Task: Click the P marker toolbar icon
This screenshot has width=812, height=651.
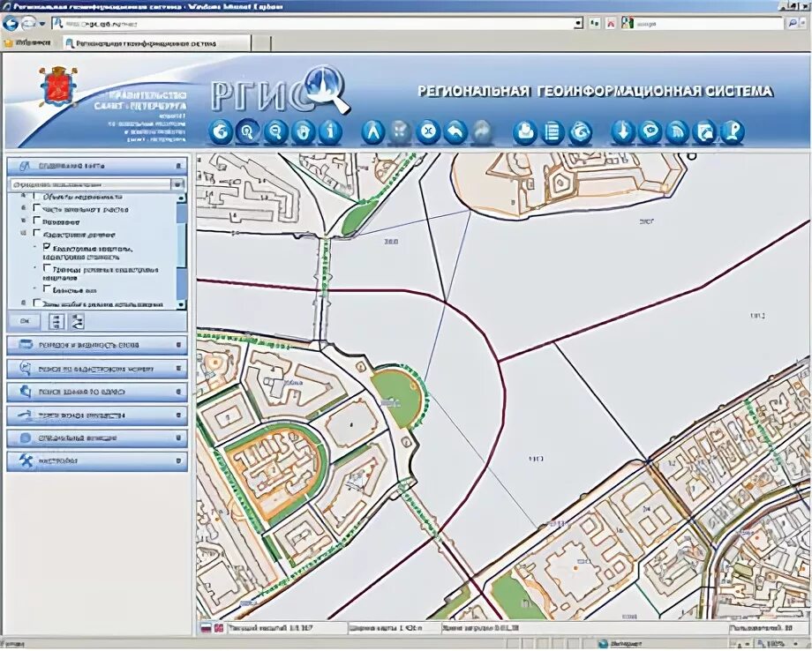Action: (x=732, y=131)
